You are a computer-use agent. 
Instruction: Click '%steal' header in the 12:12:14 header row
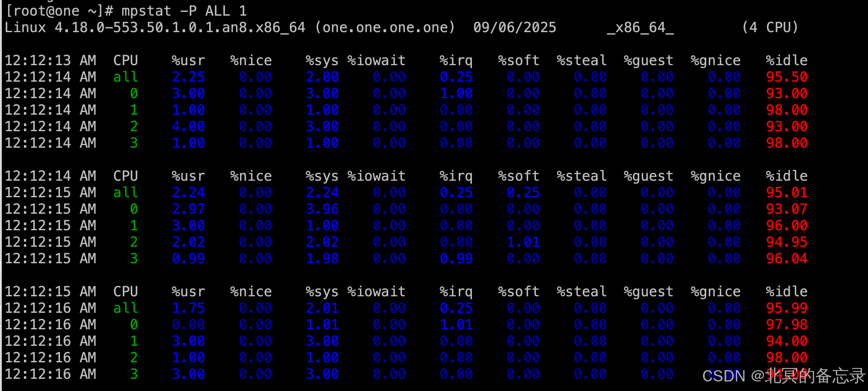click(581, 176)
